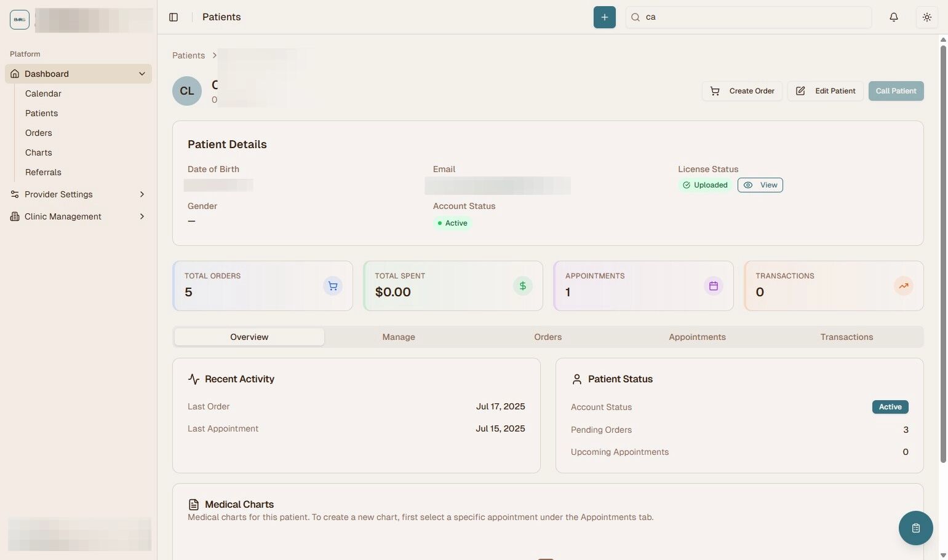Click the plus add button
The height and width of the screenshot is (560, 948).
(604, 17)
